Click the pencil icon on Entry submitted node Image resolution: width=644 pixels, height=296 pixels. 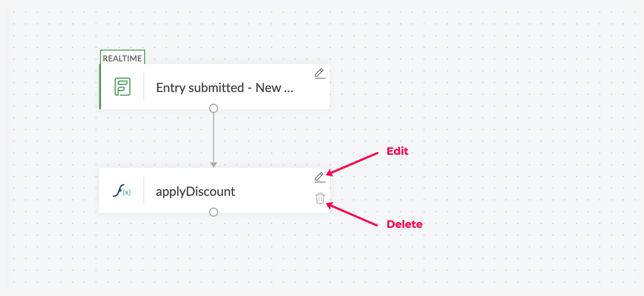coord(320,74)
